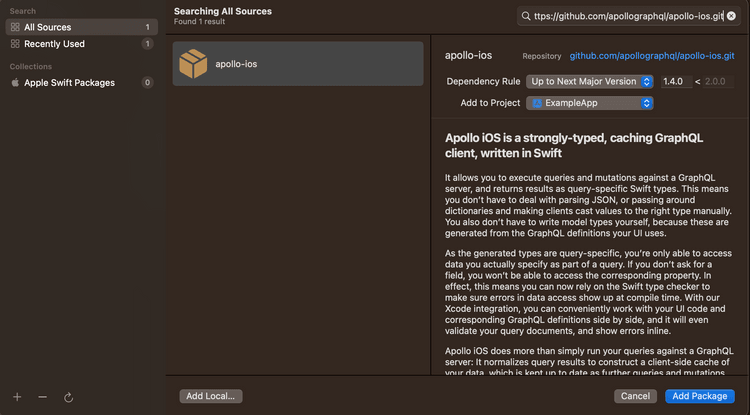Select the apollo-ios package result row
The width and height of the screenshot is (750, 415).
point(298,64)
